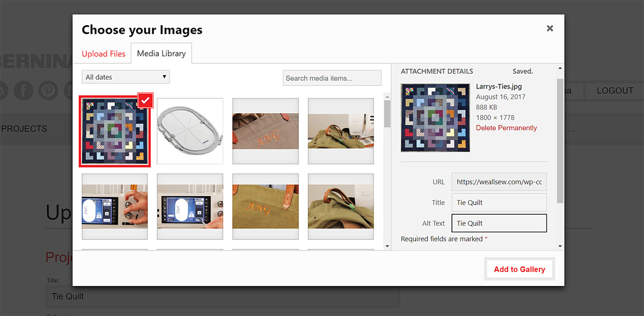Click the Larrys-Ties quilt preview image

pyautogui.click(x=435, y=117)
